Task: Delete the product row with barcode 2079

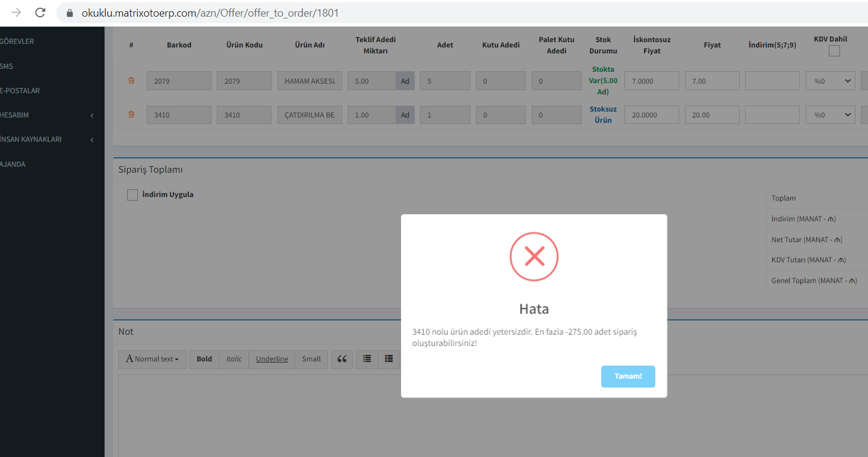Action: (x=131, y=81)
